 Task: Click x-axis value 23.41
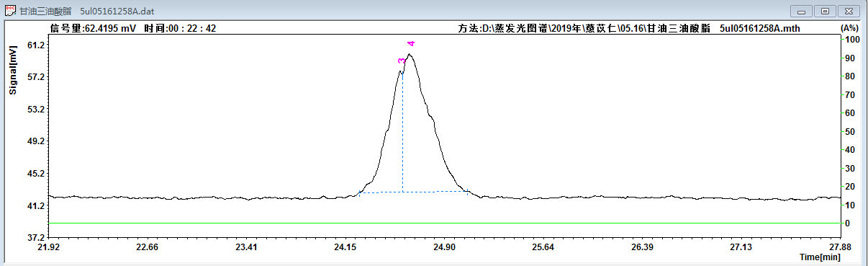pos(246,247)
